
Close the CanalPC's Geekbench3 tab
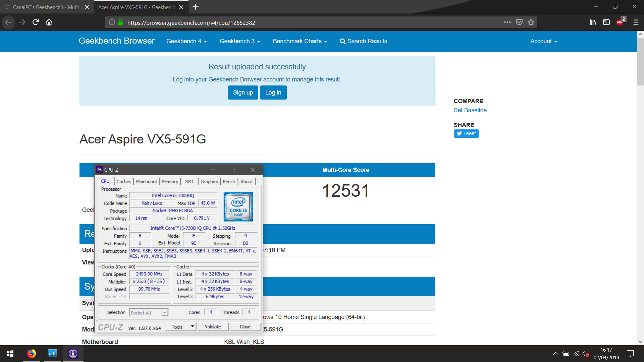(x=87, y=7)
